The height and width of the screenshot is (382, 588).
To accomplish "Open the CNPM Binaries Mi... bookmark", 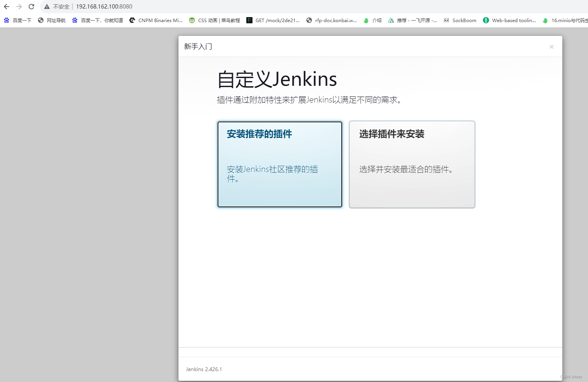I will click(156, 20).
